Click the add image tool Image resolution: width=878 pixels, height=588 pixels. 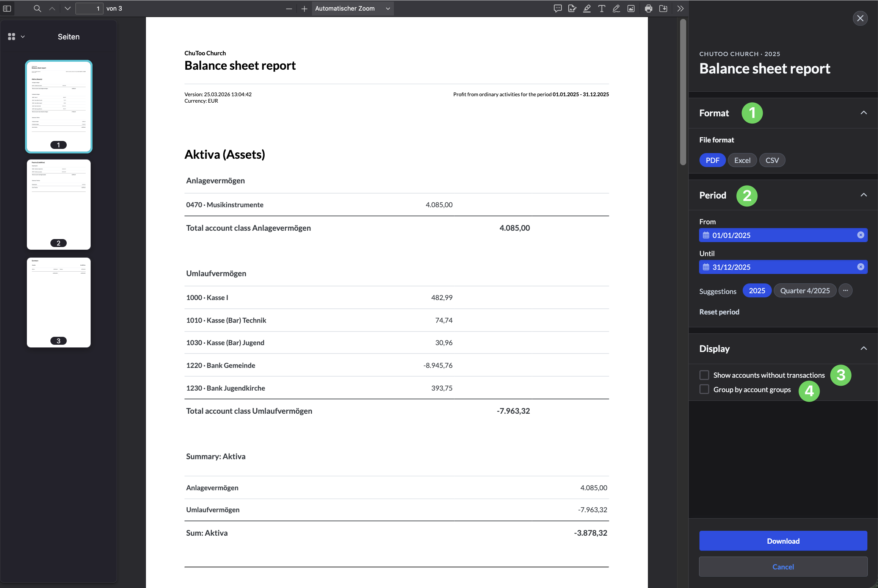click(631, 8)
